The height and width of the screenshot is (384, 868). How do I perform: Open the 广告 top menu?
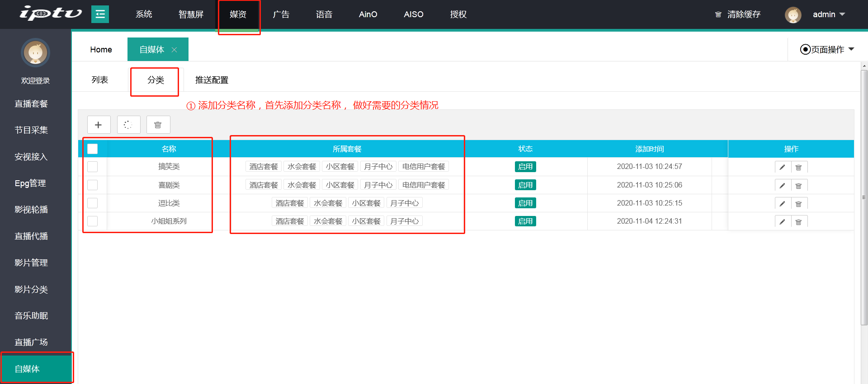(x=281, y=14)
